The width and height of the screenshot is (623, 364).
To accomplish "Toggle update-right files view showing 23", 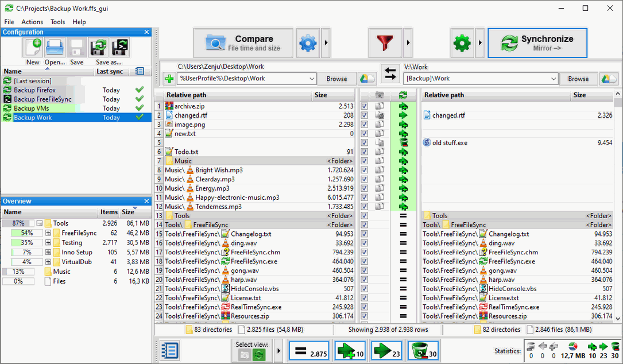I will click(x=387, y=351).
